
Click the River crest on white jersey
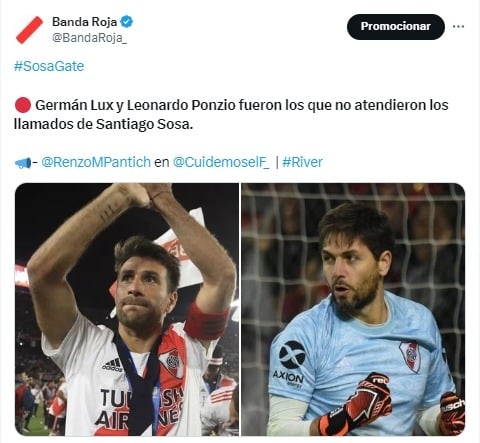click(x=172, y=363)
